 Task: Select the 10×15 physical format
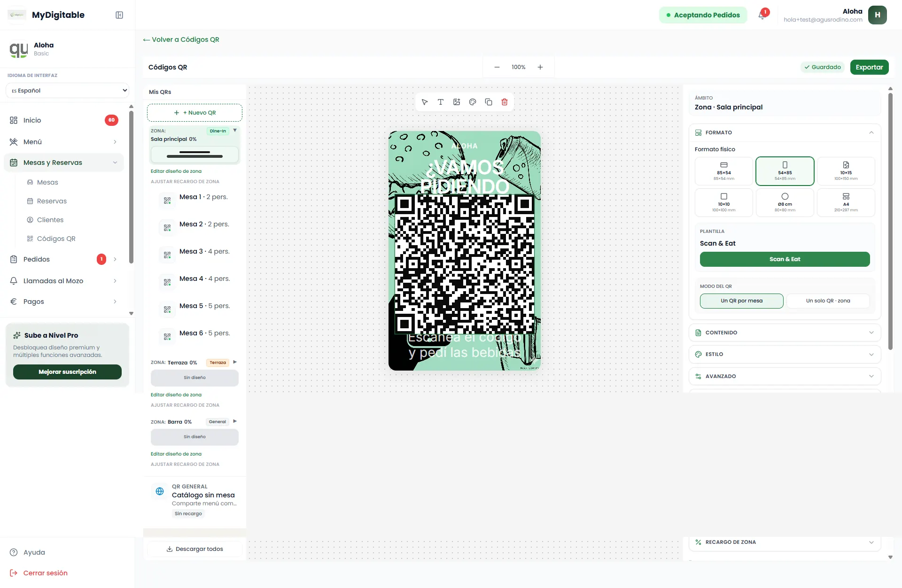point(846,171)
